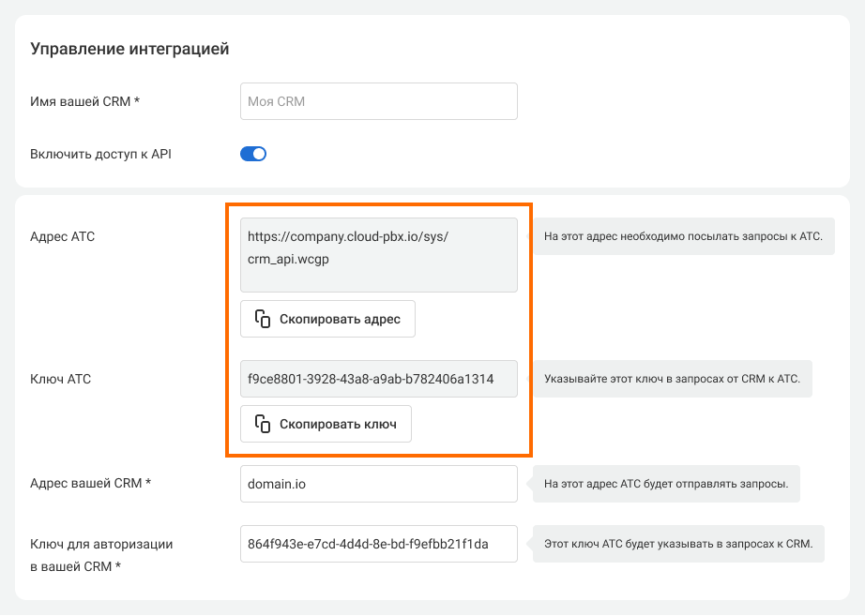Click the 'Ключ АТС' field starting with f9ce8801

378,379
